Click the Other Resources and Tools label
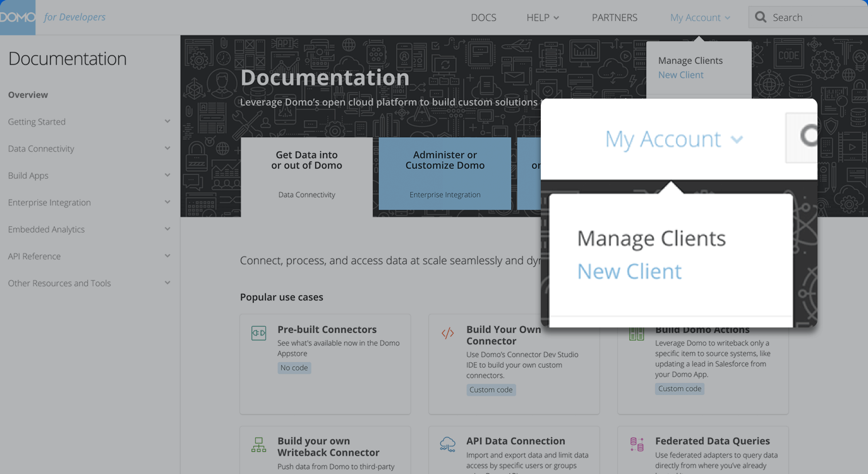 click(59, 283)
